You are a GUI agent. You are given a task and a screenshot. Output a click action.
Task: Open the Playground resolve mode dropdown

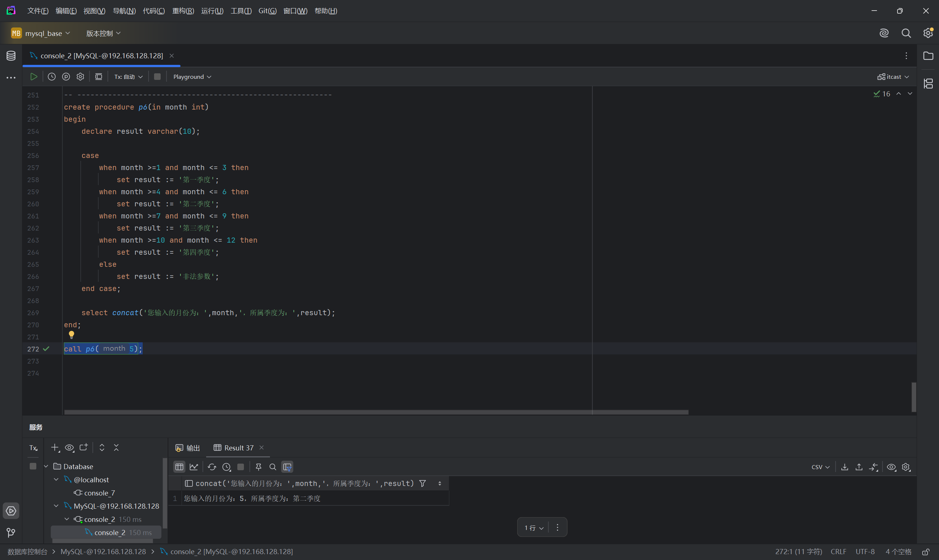(192, 77)
